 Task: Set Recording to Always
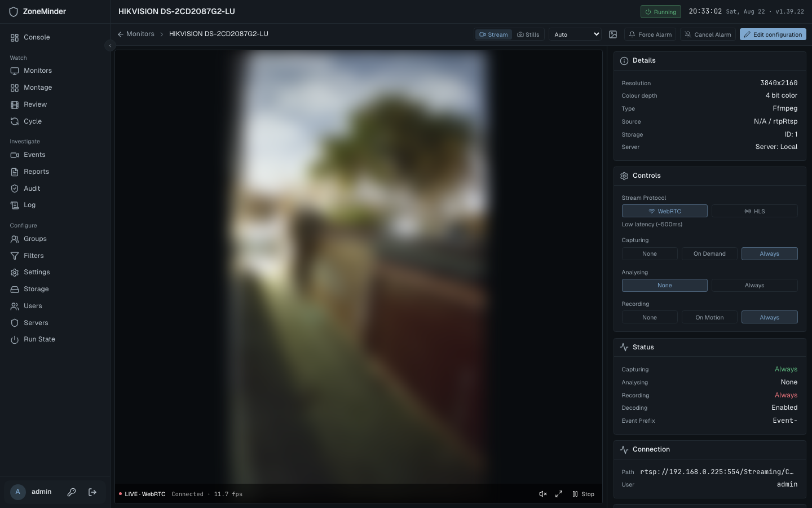pos(770,317)
